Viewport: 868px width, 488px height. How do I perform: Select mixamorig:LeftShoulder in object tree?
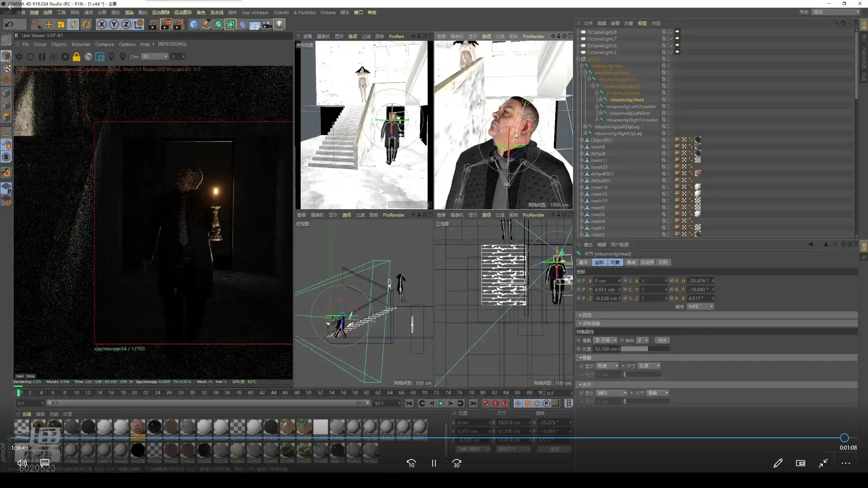click(x=631, y=107)
